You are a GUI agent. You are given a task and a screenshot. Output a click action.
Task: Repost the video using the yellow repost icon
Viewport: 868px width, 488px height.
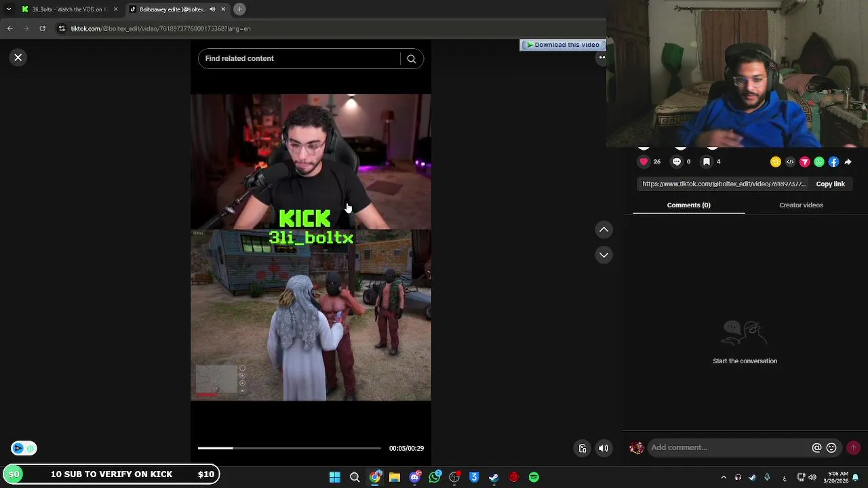tap(776, 162)
